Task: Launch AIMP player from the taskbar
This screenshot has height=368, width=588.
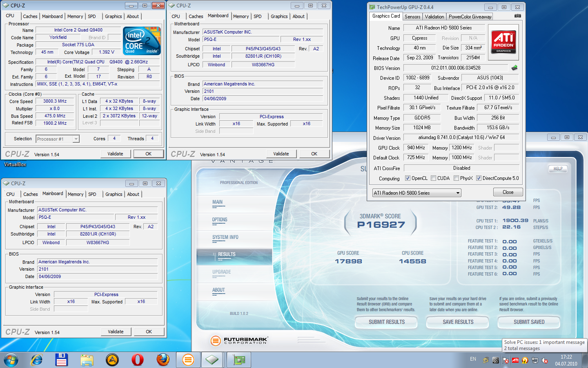Action: [112, 360]
